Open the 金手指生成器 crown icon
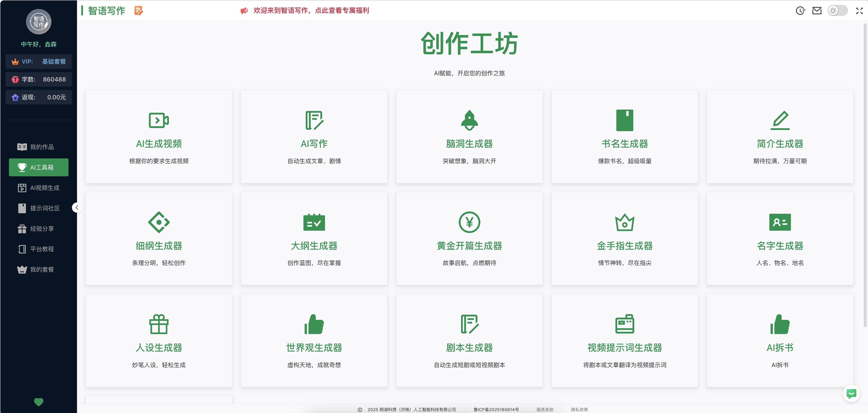The width and height of the screenshot is (868, 413). [x=624, y=222]
